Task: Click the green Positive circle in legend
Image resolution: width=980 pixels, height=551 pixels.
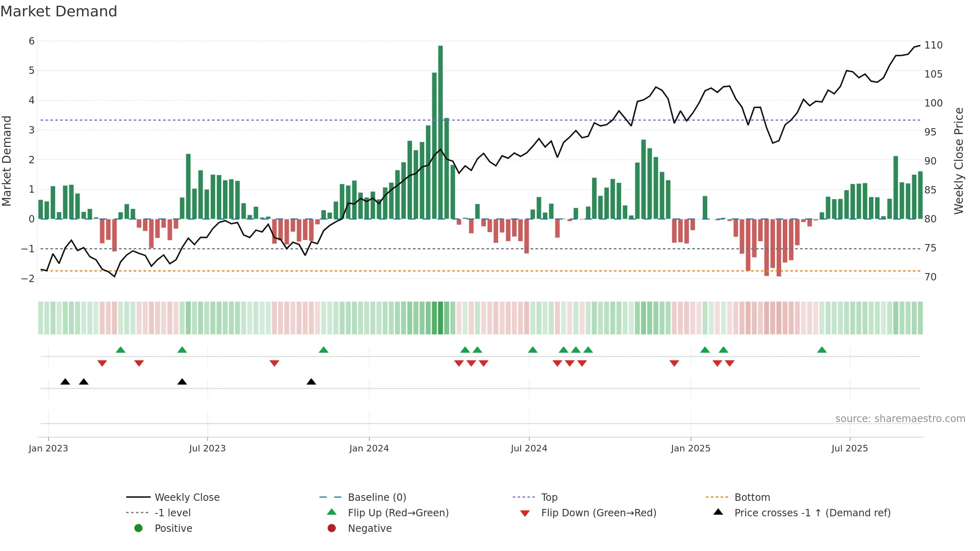Action: tap(138, 528)
